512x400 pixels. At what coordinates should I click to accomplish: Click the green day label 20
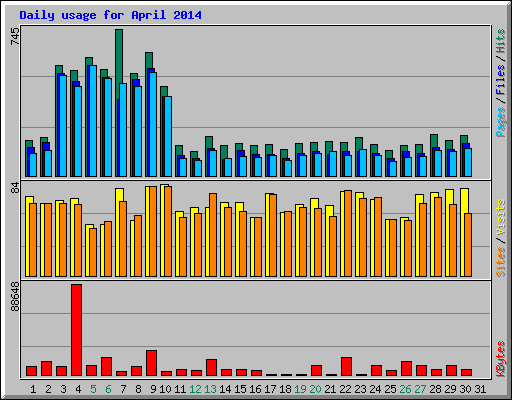click(x=315, y=389)
